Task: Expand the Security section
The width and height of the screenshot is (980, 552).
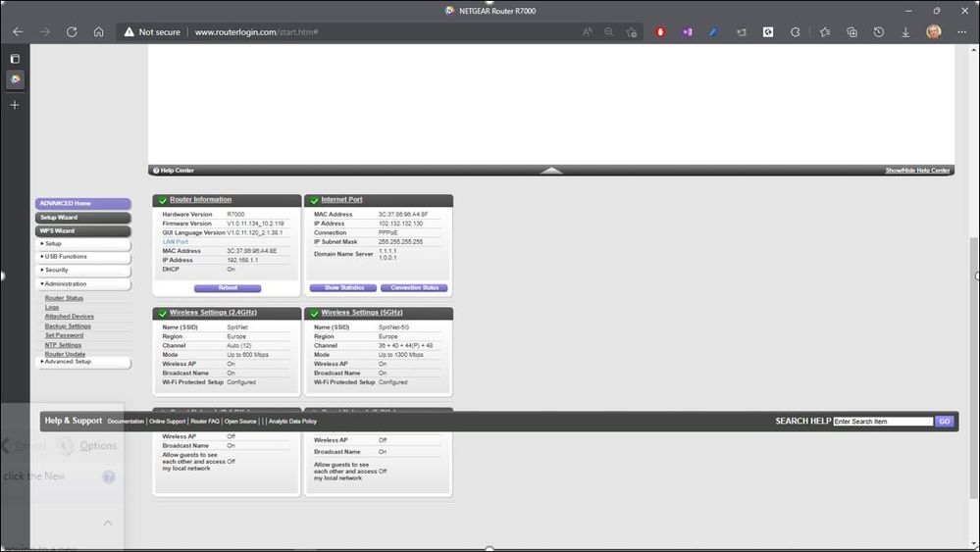Action: click(x=83, y=271)
